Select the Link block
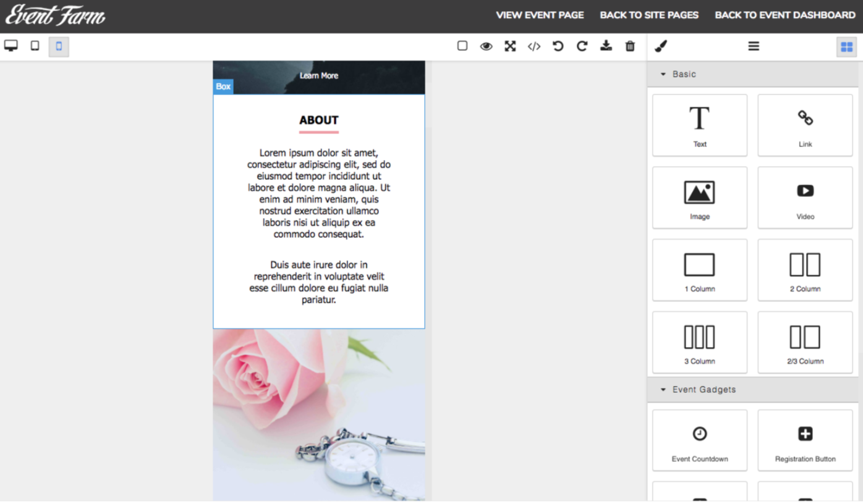 805,125
